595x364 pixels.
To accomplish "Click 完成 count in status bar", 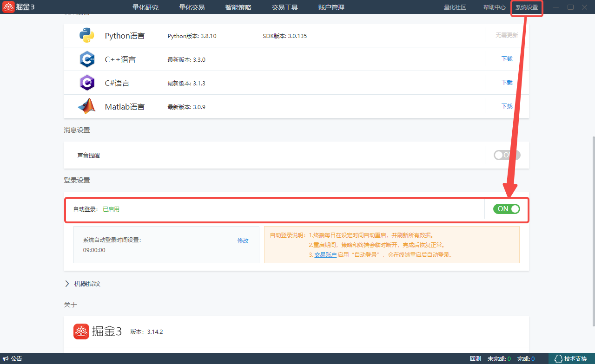I will [x=526, y=359].
